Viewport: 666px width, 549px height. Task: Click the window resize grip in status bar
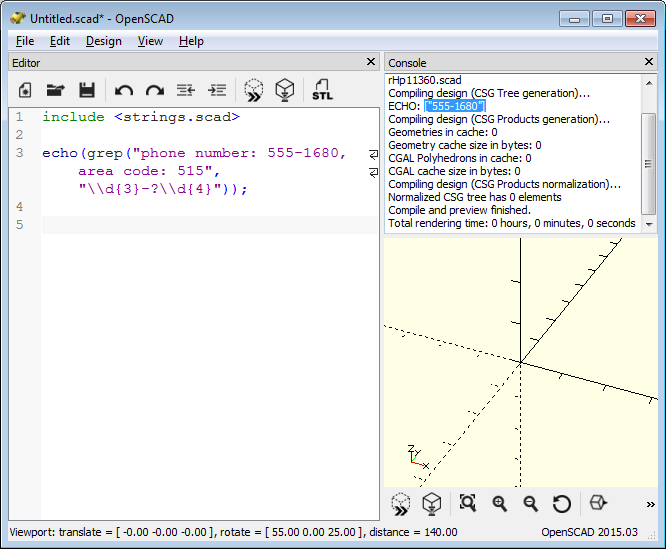pos(651,535)
